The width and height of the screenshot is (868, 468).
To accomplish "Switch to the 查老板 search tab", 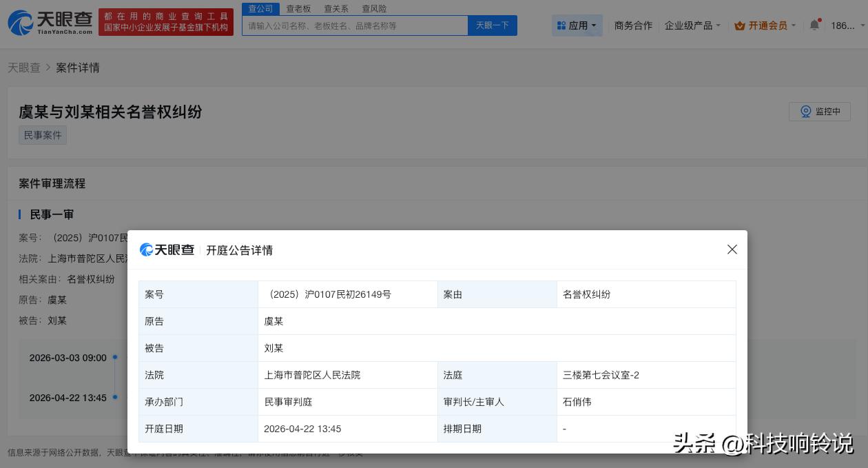I will tap(298, 8).
